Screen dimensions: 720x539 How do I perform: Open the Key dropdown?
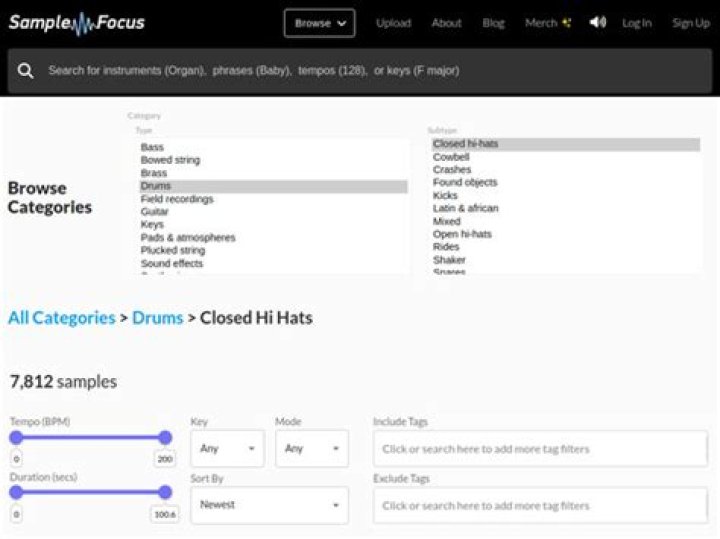tap(227, 449)
